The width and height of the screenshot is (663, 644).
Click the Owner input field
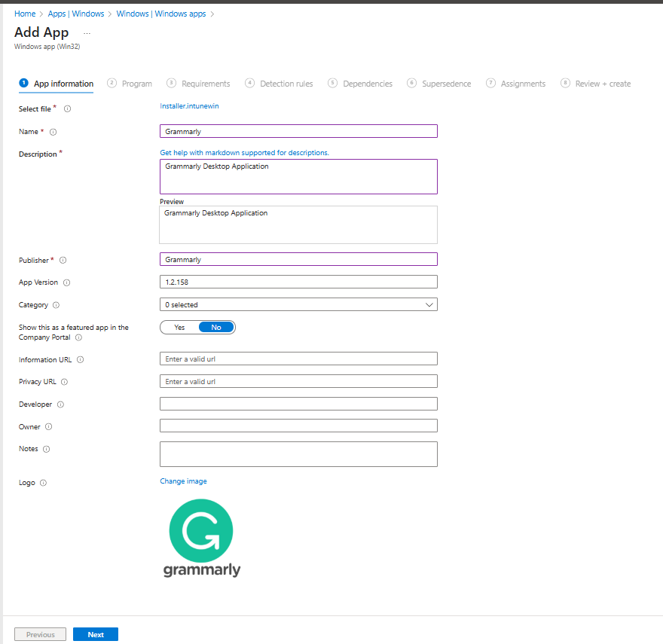point(298,426)
